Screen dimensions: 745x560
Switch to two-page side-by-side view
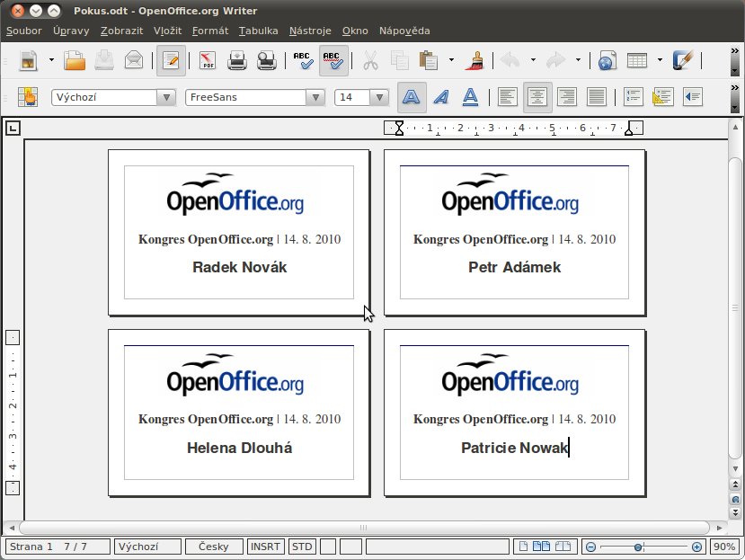541,547
